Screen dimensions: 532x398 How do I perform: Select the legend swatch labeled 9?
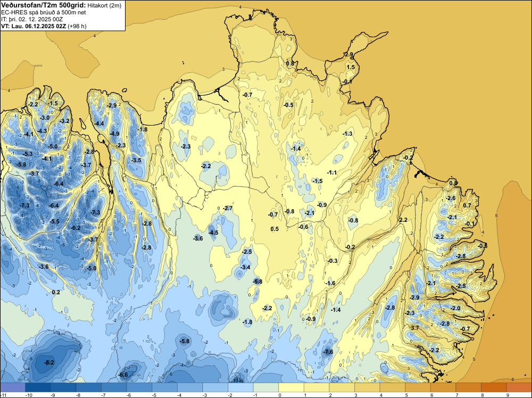click(x=519, y=387)
